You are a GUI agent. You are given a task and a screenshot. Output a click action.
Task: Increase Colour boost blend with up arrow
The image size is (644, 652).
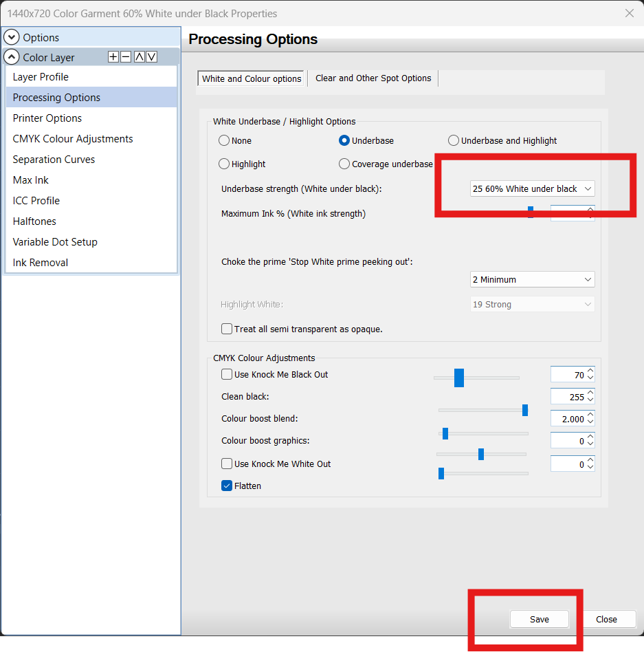(x=590, y=415)
